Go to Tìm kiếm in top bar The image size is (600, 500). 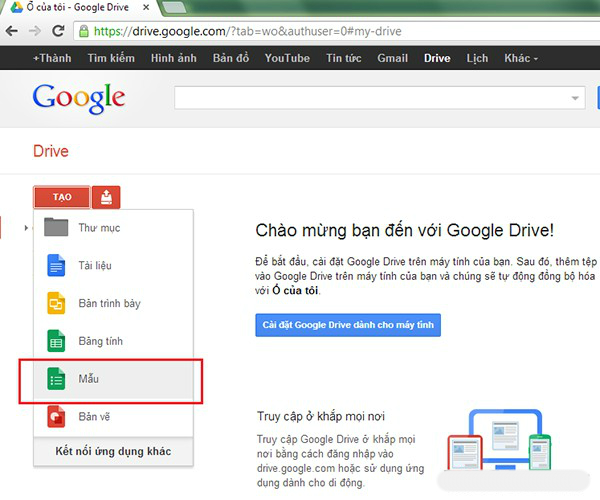(x=111, y=58)
